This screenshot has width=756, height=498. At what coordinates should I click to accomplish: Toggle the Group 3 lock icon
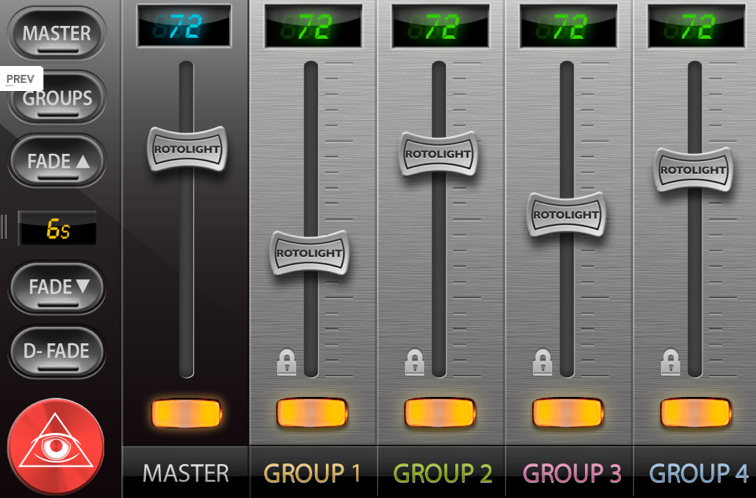point(542,362)
